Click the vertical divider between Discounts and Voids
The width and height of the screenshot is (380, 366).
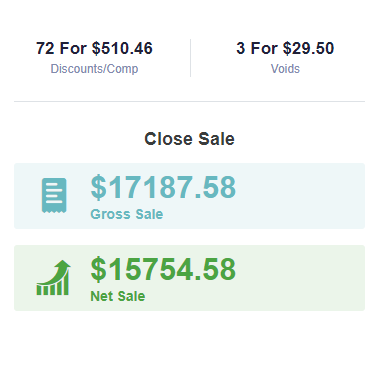[x=190, y=58]
